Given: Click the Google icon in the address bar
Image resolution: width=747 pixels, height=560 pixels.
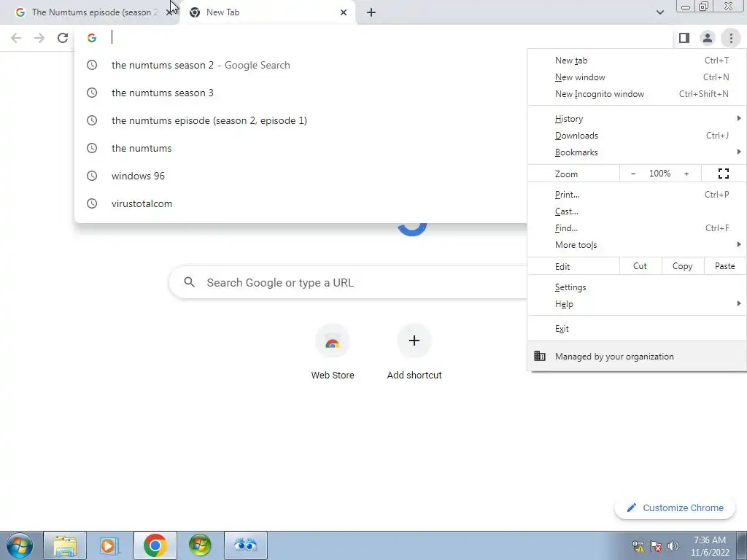Looking at the screenshot, I should pyautogui.click(x=92, y=38).
